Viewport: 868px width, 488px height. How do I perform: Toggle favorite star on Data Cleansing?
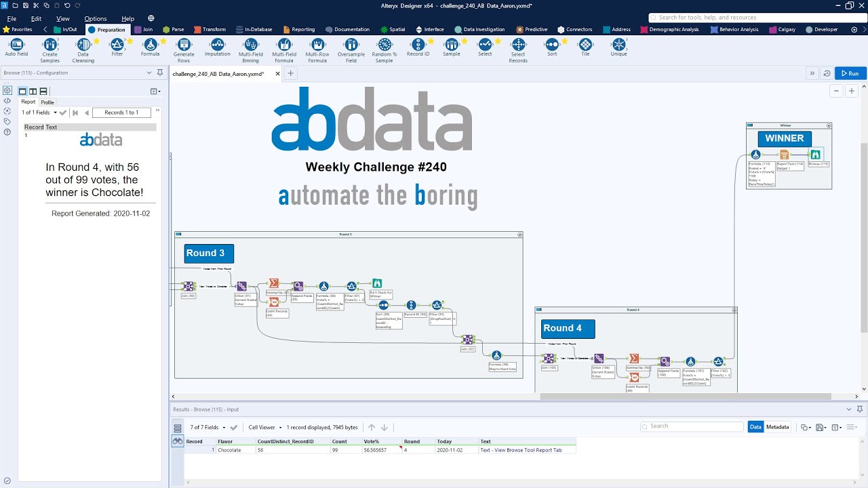pyautogui.click(x=96, y=41)
